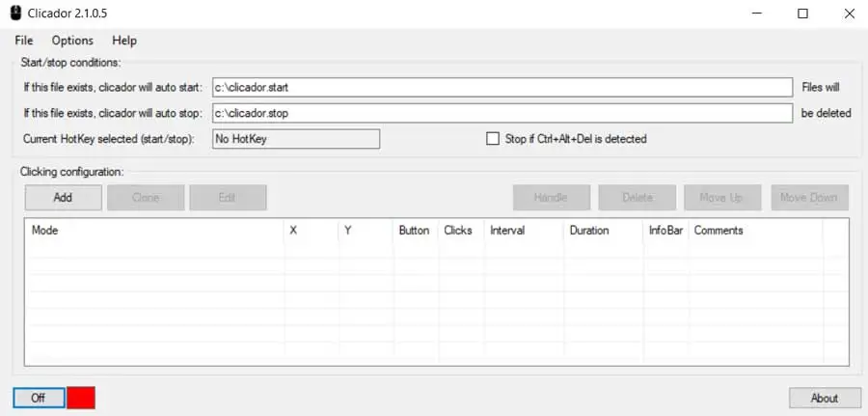Screen dimensions: 868x416
Task: Click the Mode column header
Action: point(154,231)
